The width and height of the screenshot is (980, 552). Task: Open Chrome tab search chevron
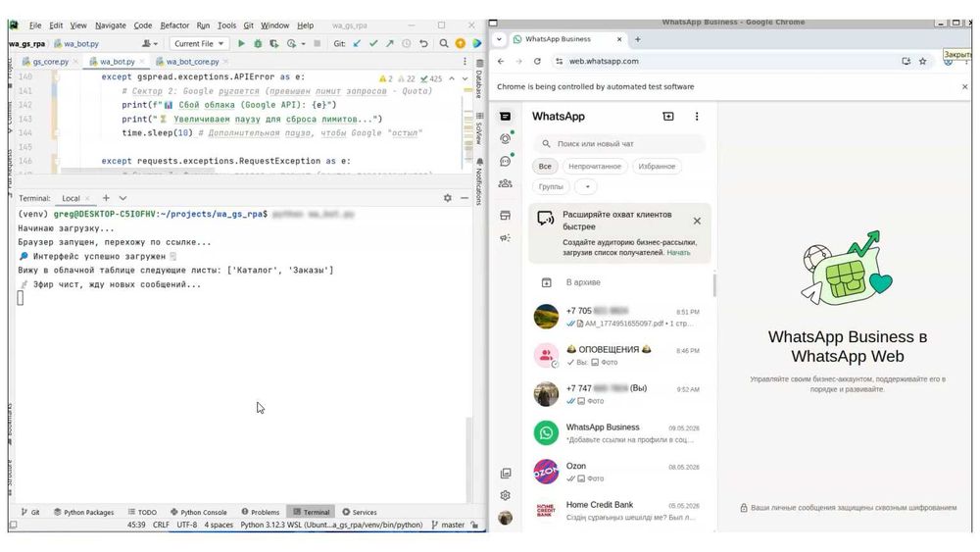coord(499,39)
